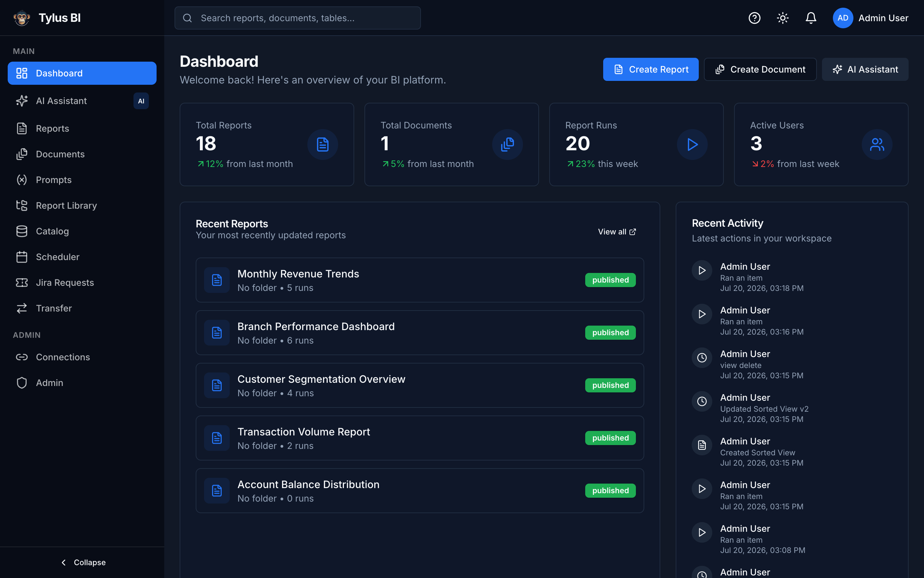The image size is (924, 578).
Task: Open the Monthly Revenue Trends report
Action: 420,280
